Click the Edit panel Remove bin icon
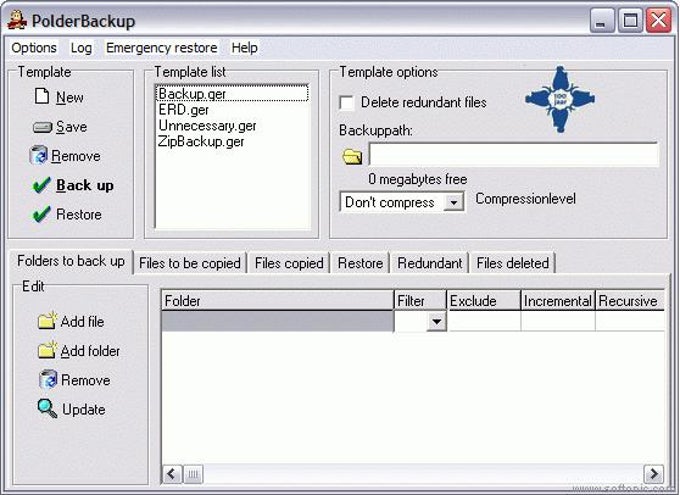Image resolution: width=680 pixels, height=495 pixels. click(x=48, y=379)
